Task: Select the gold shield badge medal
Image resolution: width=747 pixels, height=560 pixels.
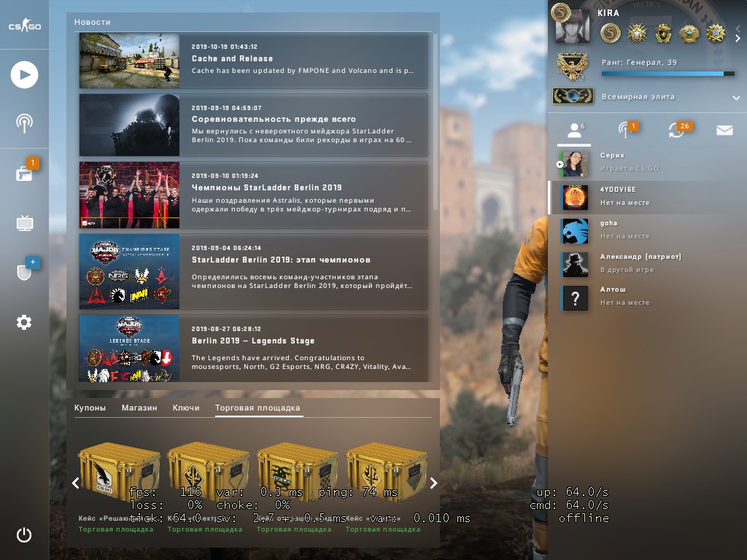Action: point(663,34)
